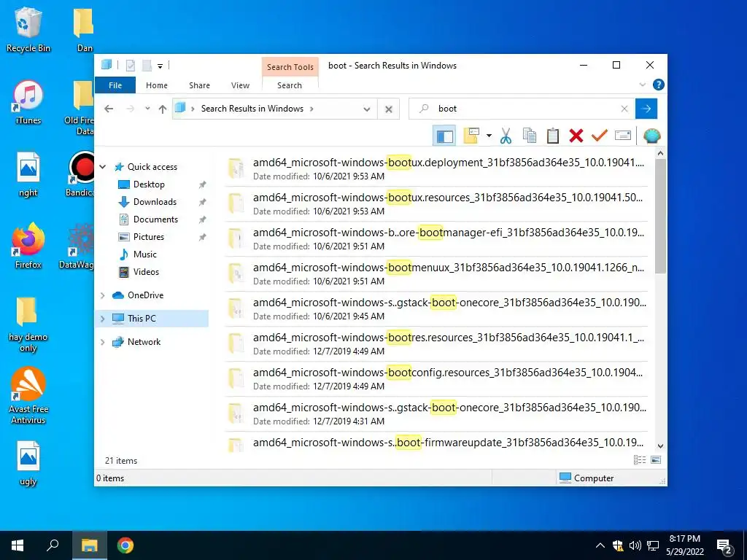Switch to the View ribbon tab
The width and height of the screenshot is (747, 560).
pos(240,85)
